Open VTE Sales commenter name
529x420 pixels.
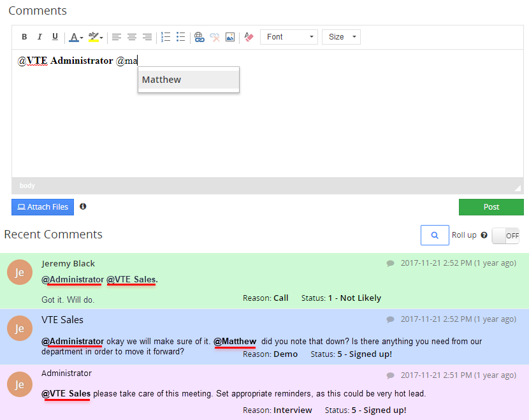(62, 320)
